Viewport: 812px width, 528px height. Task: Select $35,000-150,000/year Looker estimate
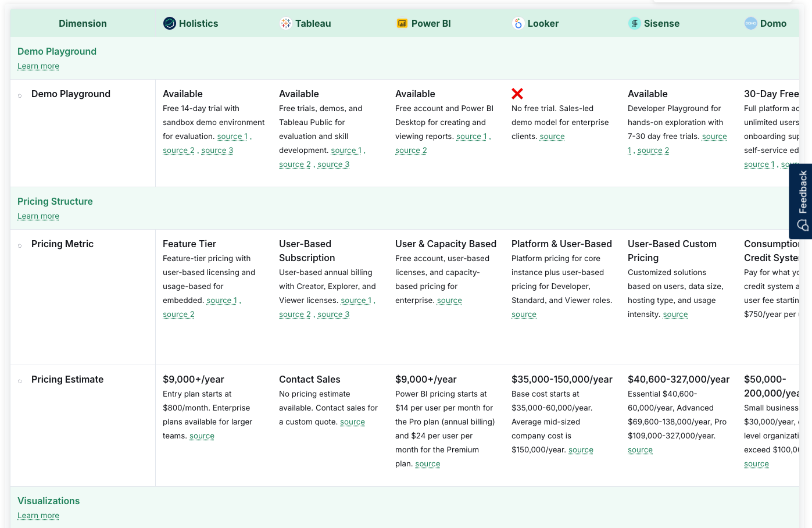pos(562,379)
